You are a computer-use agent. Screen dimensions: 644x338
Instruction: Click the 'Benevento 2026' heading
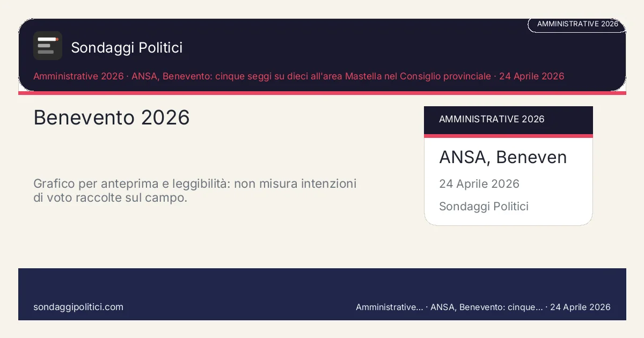coord(112,117)
